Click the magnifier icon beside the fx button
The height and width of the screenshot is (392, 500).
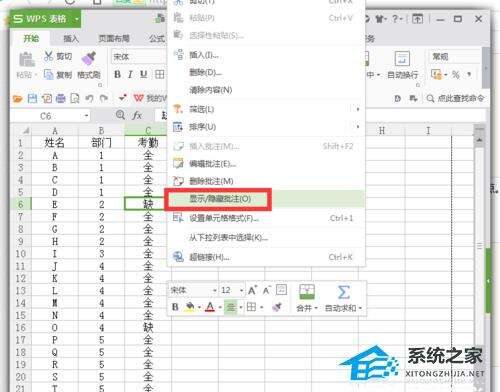point(120,115)
